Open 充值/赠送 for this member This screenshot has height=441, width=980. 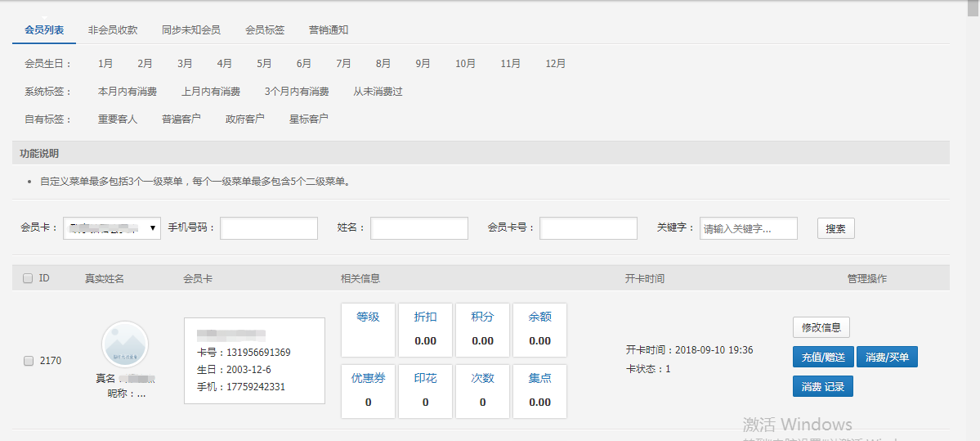coord(822,357)
